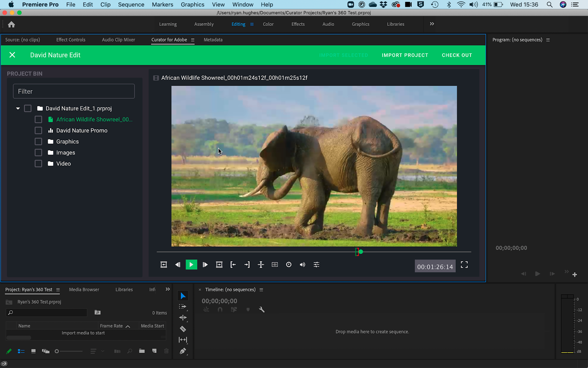This screenshot has height=368, width=588.
Task: Open the Project panel hamburger menu
Action: (58, 290)
